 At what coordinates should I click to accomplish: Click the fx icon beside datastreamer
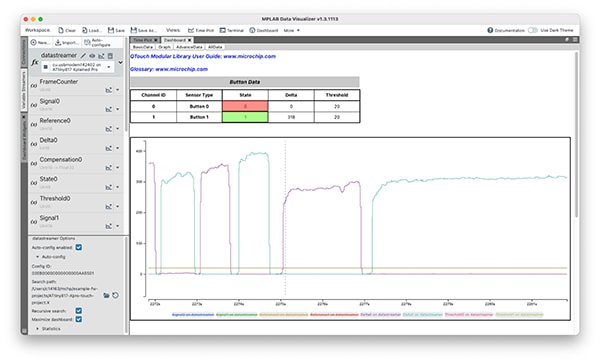pyautogui.click(x=34, y=62)
